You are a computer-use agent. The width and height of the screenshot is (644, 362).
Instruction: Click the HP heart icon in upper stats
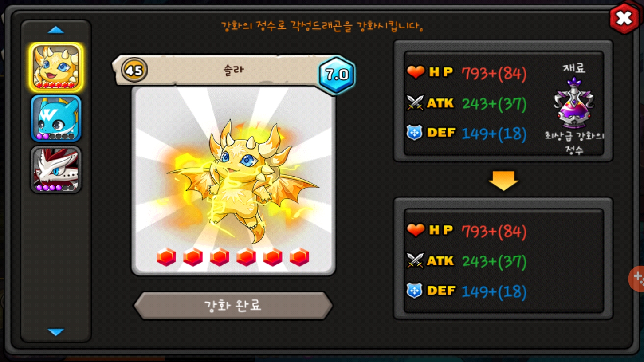[416, 72]
